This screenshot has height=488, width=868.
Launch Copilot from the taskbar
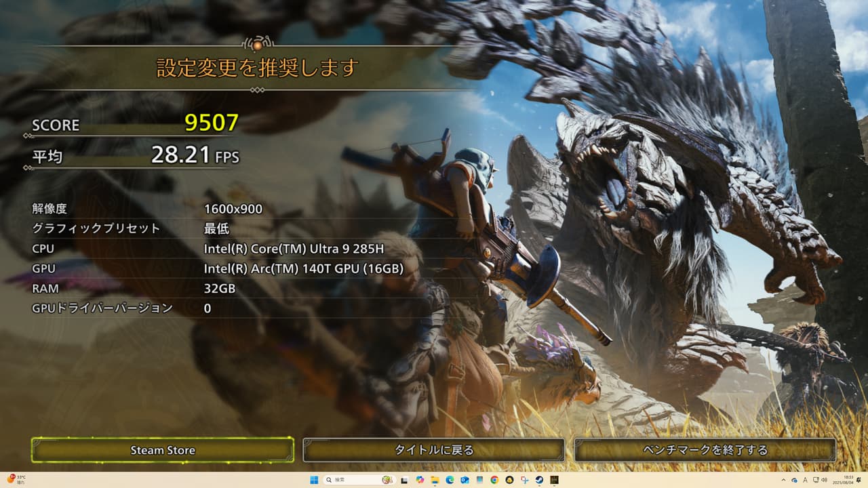pyautogui.click(x=420, y=480)
